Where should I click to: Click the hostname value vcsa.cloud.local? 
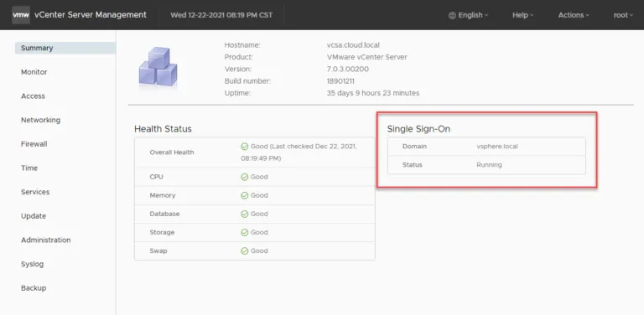pyautogui.click(x=353, y=45)
